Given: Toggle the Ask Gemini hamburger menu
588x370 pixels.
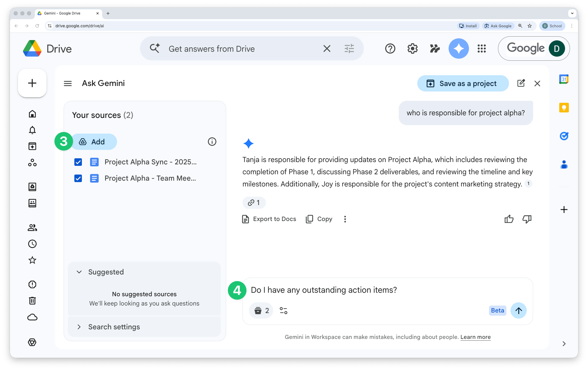Looking at the screenshot, I should tap(68, 84).
